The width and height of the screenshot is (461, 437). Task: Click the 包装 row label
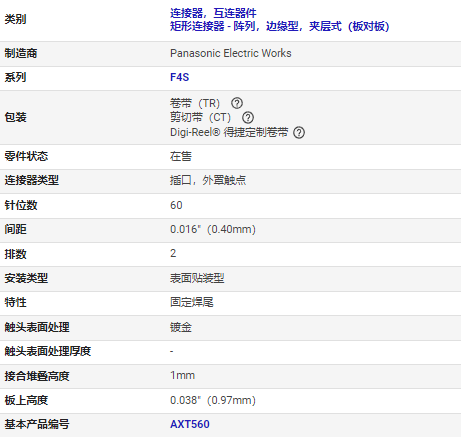pyautogui.click(x=15, y=117)
